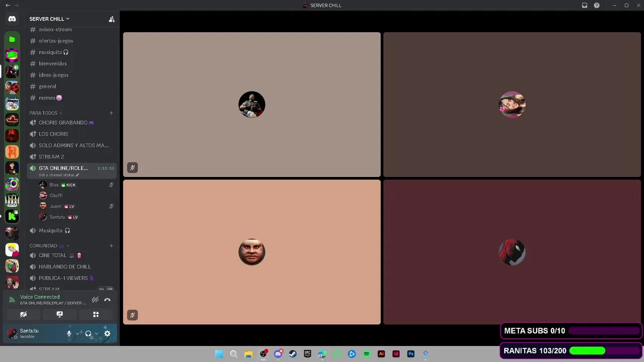Image resolution: width=644 pixels, height=362 pixels.
Task: Share your screen button
Action: coord(59,314)
